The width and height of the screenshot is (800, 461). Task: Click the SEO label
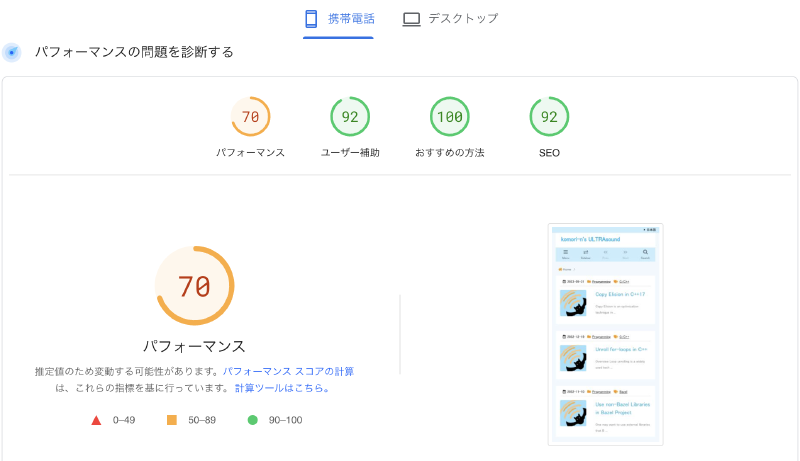click(x=549, y=152)
